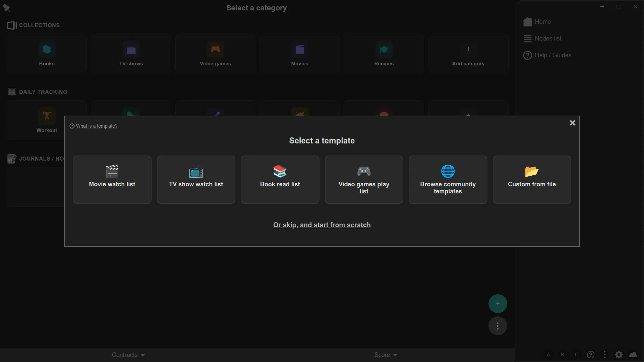Pick the Video games play list template
The width and height of the screenshot is (644, 362).
pos(364,179)
